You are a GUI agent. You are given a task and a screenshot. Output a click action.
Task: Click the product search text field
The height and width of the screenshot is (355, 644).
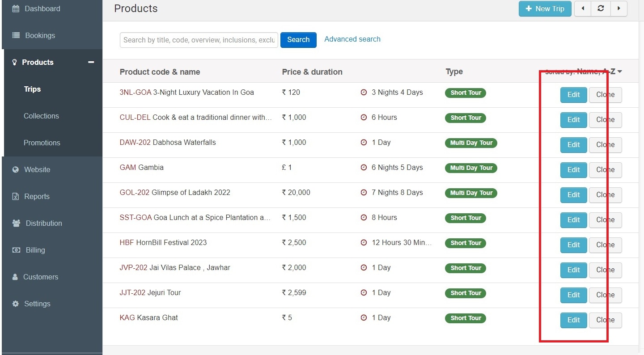[199, 40]
